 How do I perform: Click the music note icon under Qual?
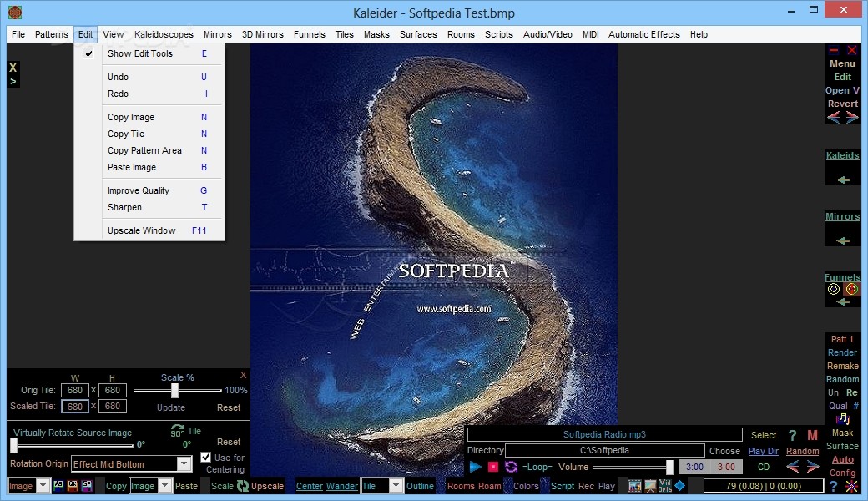coord(842,419)
